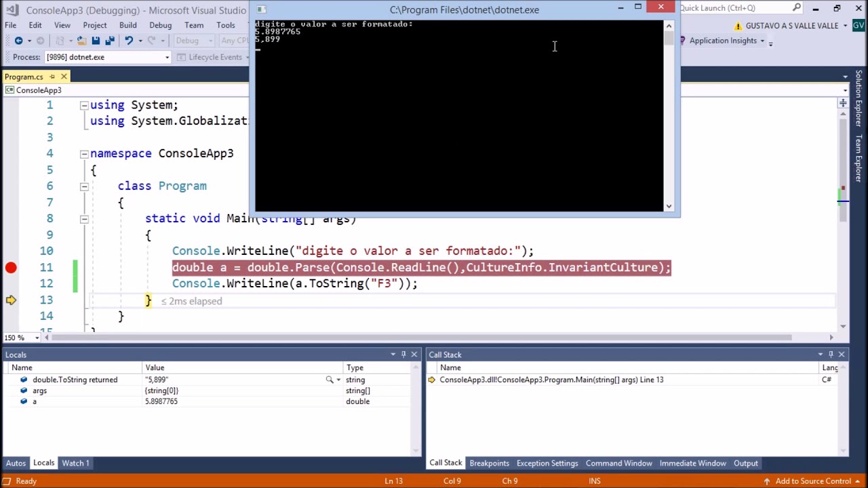Open the Debug menu
Viewport: 868px width, 488px height.
[x=160, y=25]
